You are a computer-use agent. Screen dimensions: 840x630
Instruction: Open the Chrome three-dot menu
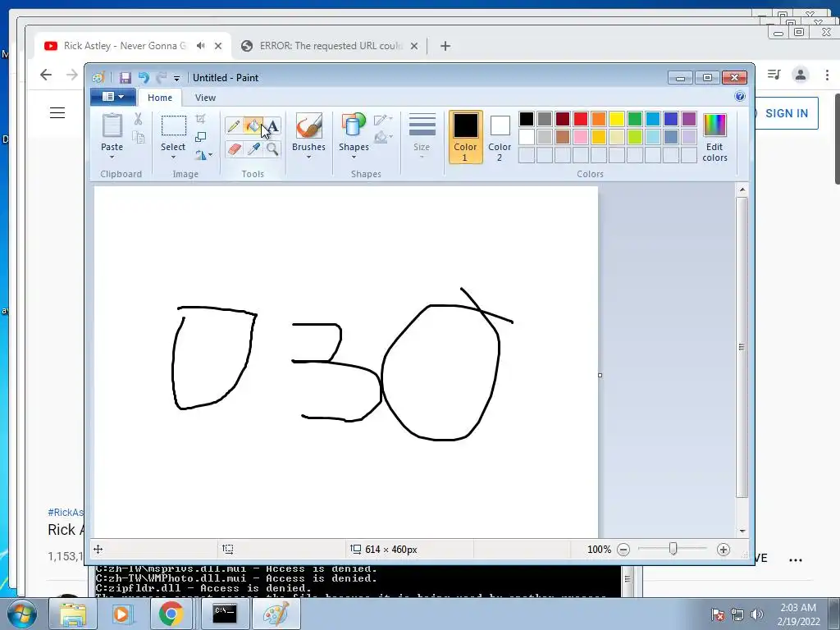tap(827, 75)
